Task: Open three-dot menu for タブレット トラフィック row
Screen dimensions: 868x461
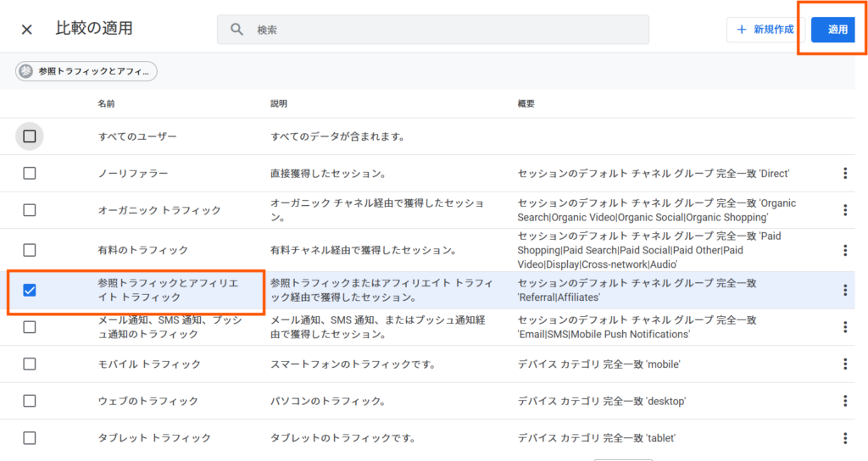Action: pos(844,438)
